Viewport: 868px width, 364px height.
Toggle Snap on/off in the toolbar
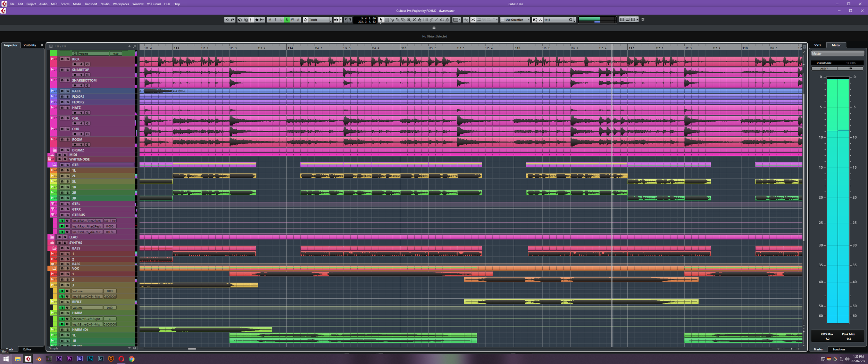(473, 19)
